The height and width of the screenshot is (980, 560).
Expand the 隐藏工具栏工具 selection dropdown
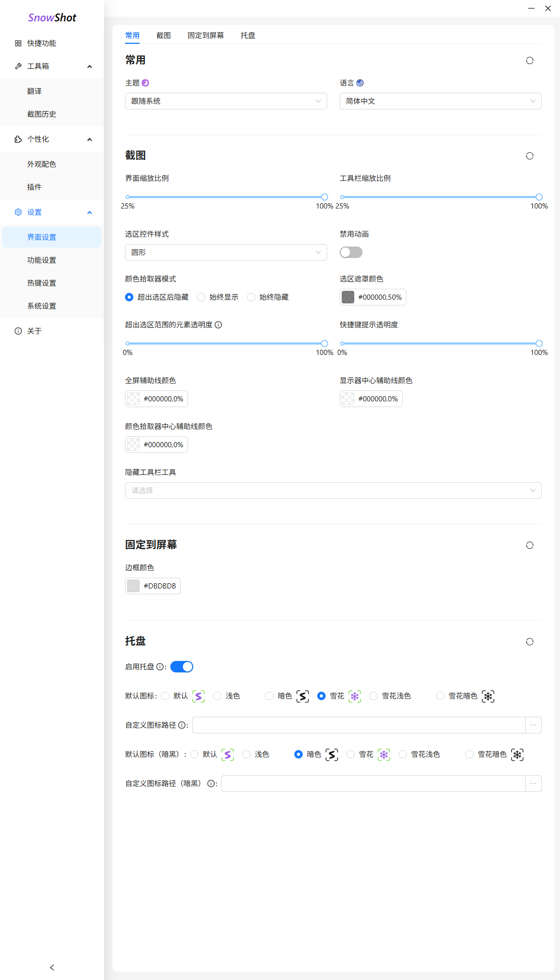[333, 491]
